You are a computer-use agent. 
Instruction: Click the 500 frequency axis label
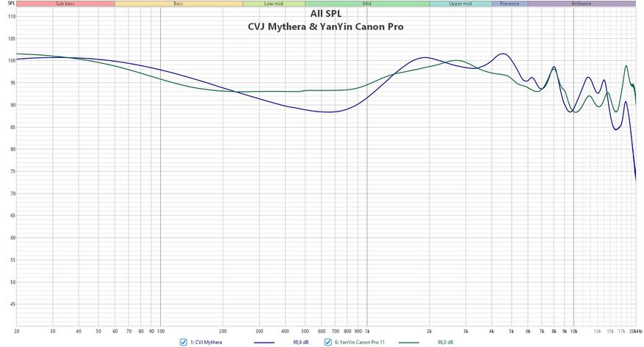[x=305, y=331]
